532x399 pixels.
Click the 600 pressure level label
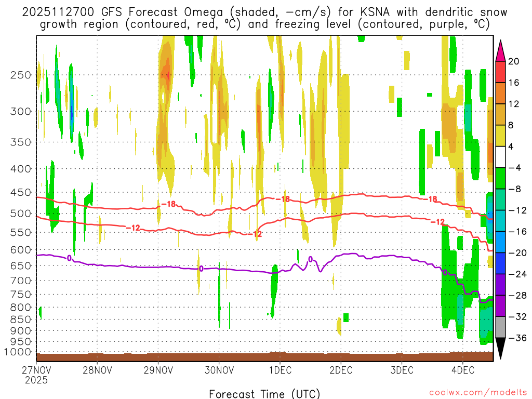point(21,250)
